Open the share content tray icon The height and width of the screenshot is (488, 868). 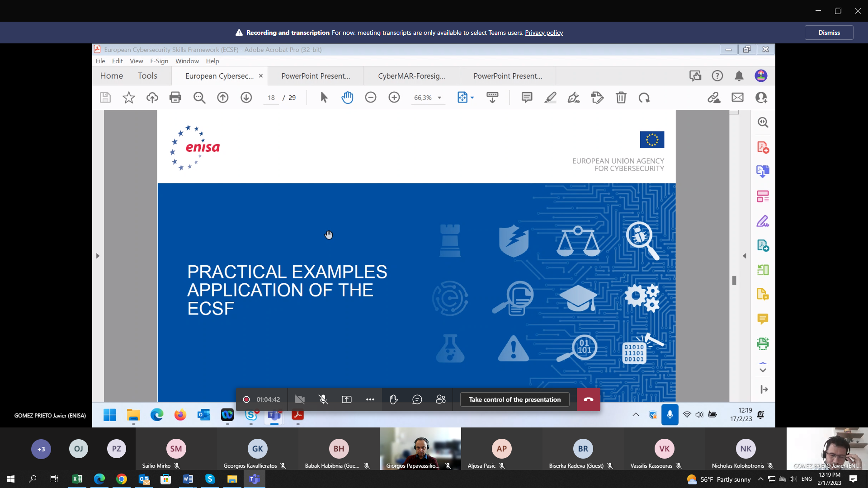(x=347, y=399)
